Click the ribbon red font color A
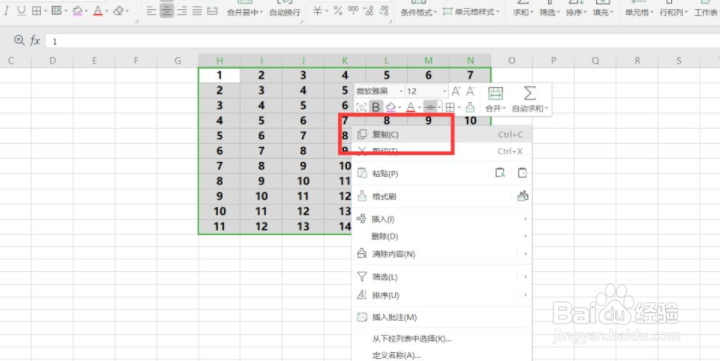This screenshot has height=361, width=720. (98, 11)
